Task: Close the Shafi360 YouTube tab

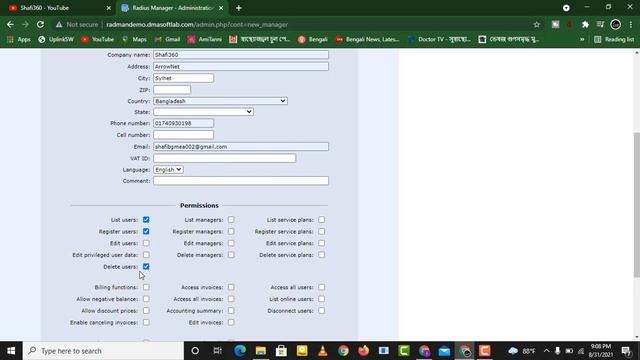Action: (109, 8)
